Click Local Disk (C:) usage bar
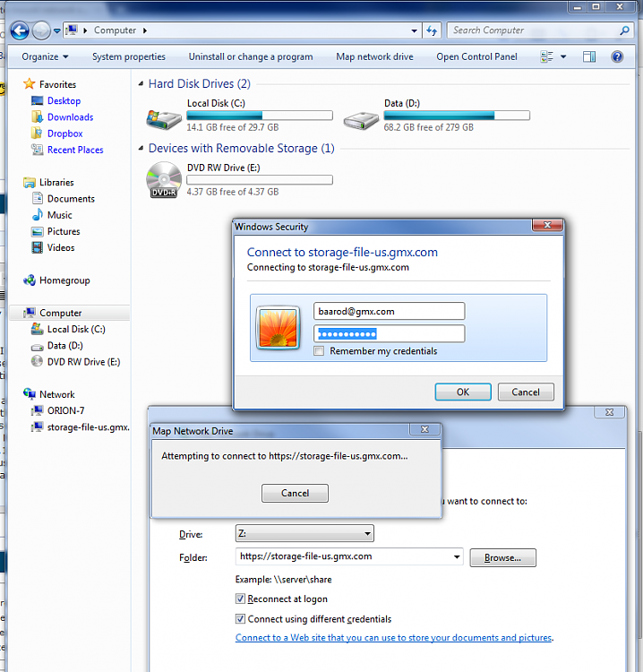The width and height of the screenshot is (643, 672). [260, 116]
